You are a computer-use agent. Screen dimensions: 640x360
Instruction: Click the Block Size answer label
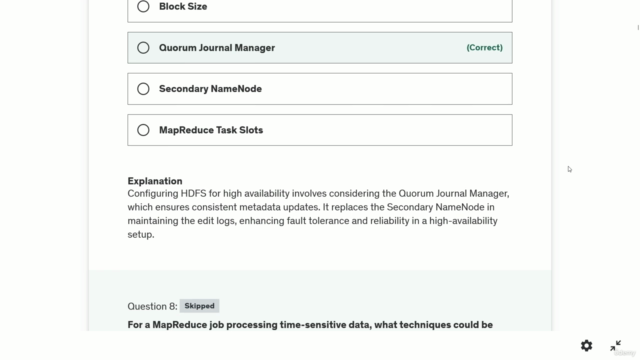[183, 7]
